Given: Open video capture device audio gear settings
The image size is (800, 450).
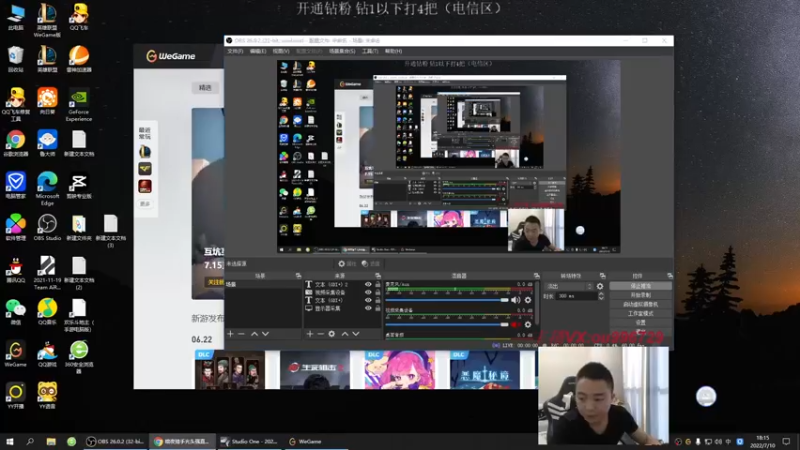Looking at the screenshot, I should [528, 324].
